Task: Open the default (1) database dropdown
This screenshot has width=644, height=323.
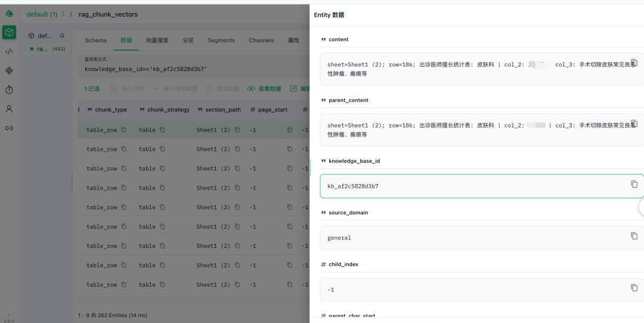Action: coord(45,14)
